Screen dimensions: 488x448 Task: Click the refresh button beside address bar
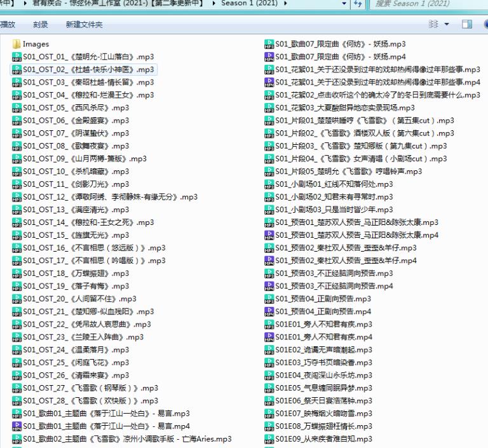pyautogui.click(x=358, y=3)
